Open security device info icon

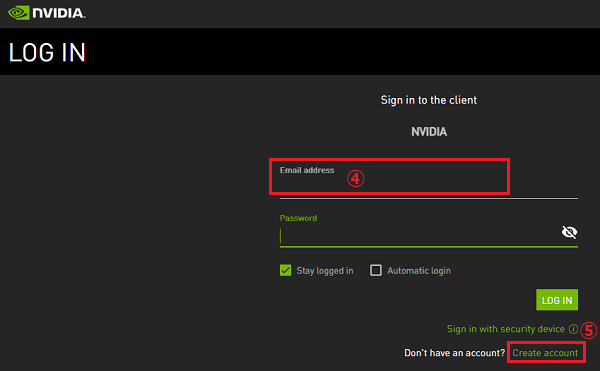pos(573,329)
